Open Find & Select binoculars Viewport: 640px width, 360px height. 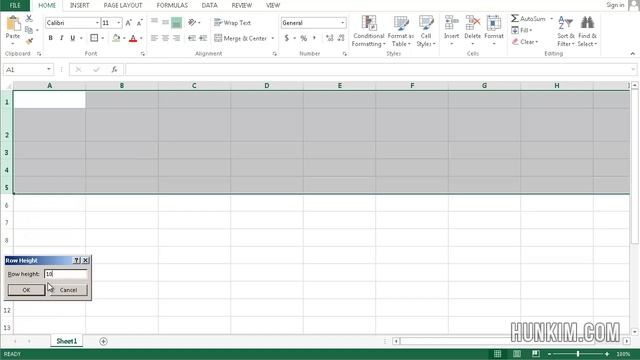[x=587, y=31]
